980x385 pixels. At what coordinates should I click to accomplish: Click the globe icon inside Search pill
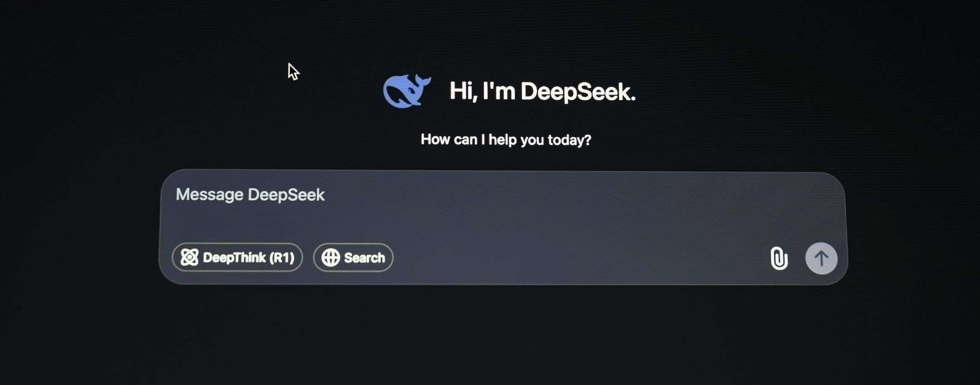tap(331, 257)
